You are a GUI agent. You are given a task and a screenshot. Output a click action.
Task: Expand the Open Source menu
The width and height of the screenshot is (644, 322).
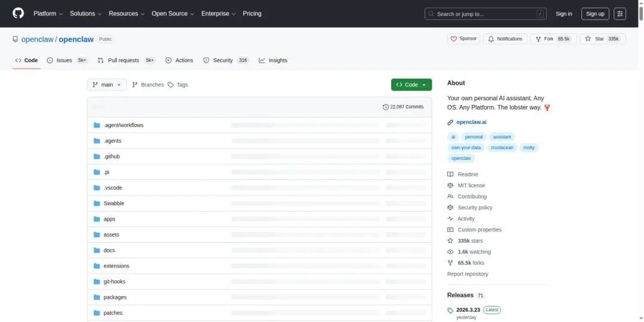pos(172,14)
